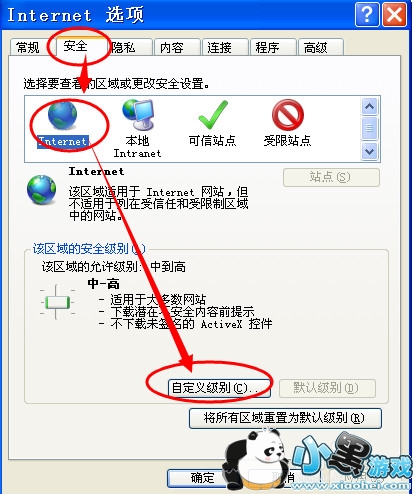Viewport: 414px width, 494px height.
Task: Click the zone list scrollbar thumb
Action: [369, 128]
